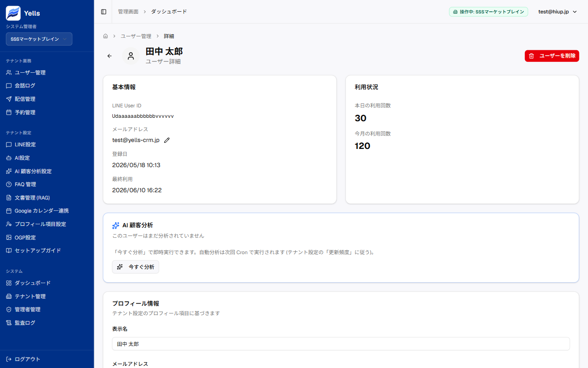This screenshot has width=588, height=368.
Task: Click the 操作中: SSSマーケットブレイン badge
Action: pyautogui.click(x=489, y=12)
